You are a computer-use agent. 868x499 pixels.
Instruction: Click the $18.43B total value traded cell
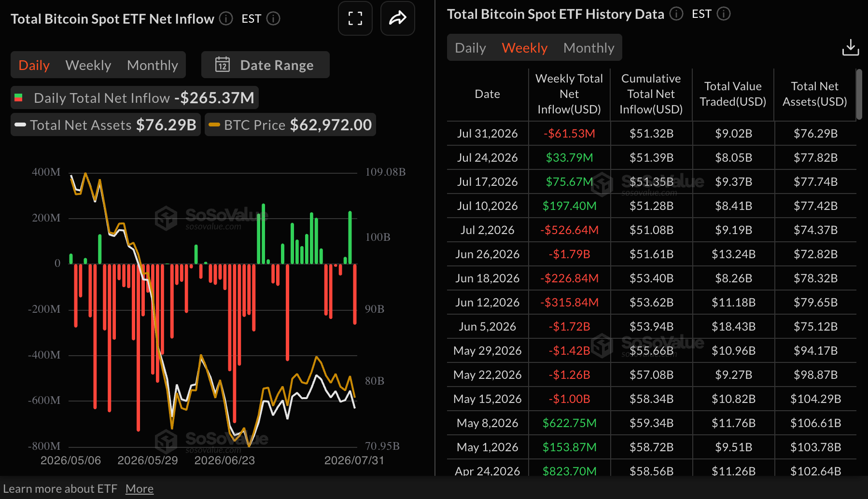click(733, 326)
